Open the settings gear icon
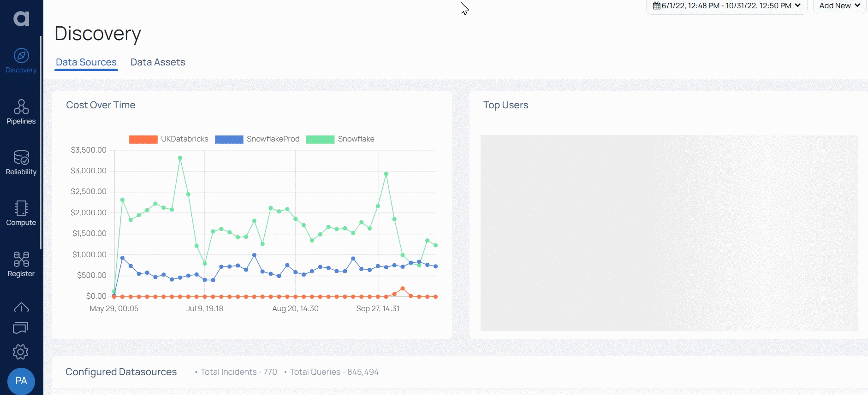This screenshot has width=868, height=395. pyautogui.click(x=20, y=352)
